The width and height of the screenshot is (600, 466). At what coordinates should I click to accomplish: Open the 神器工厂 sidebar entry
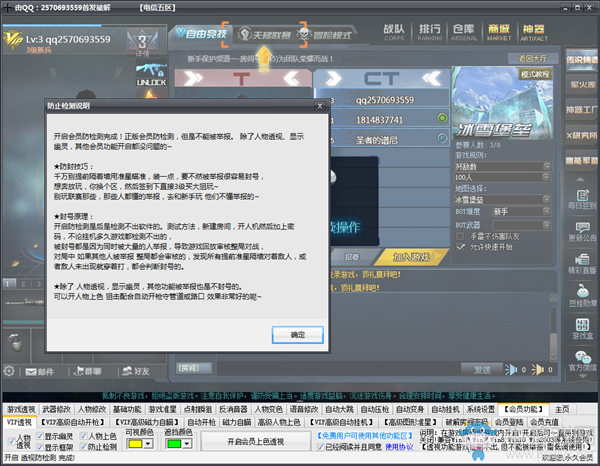click(582, 110)
